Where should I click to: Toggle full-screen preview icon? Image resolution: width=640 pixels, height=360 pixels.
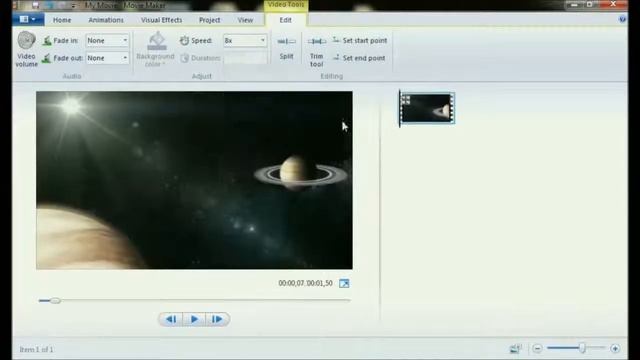[344, 283]
